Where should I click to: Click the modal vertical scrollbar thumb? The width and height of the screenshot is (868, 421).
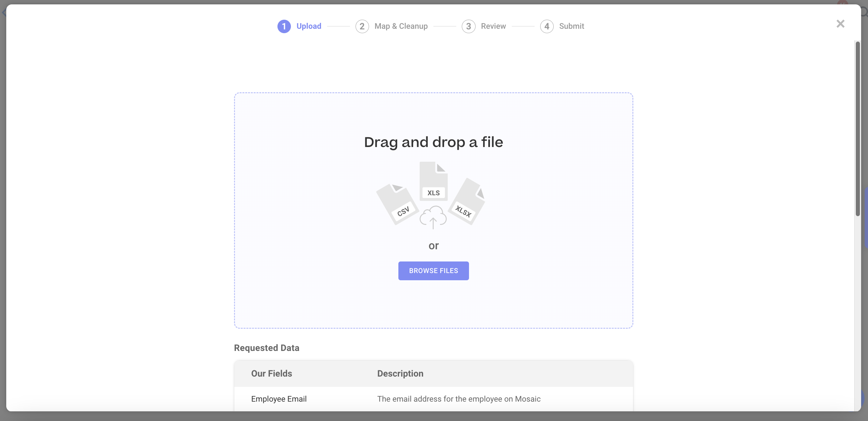[858, 128]
